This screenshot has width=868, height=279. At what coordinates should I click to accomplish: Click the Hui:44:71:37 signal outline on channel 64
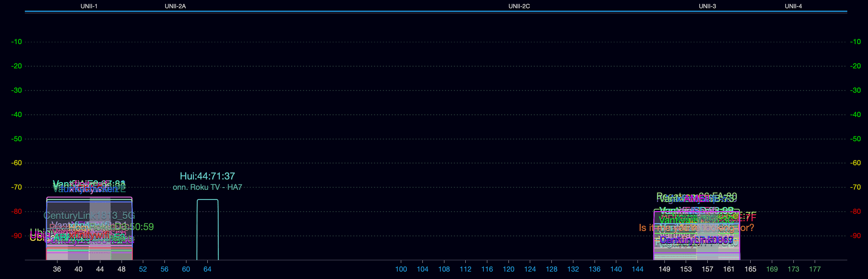click(208, 230)
